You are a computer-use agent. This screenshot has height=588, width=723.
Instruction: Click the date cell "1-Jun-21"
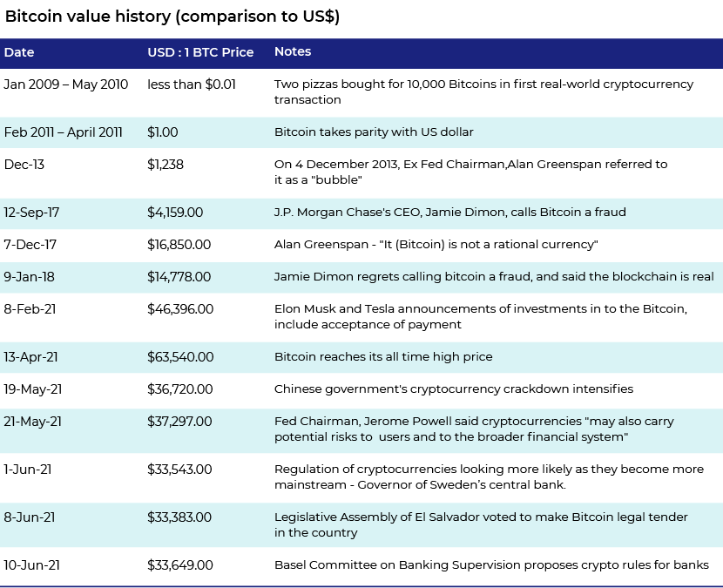(27, 470)
